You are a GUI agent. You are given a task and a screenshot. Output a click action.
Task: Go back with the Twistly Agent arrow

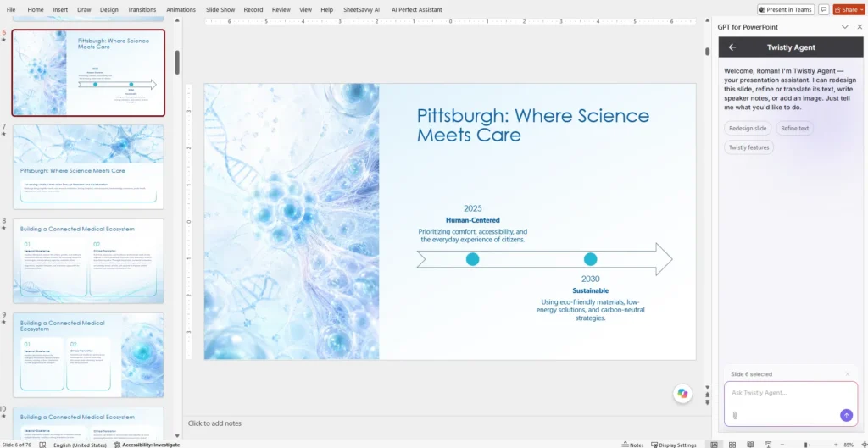tap(732, 47)
